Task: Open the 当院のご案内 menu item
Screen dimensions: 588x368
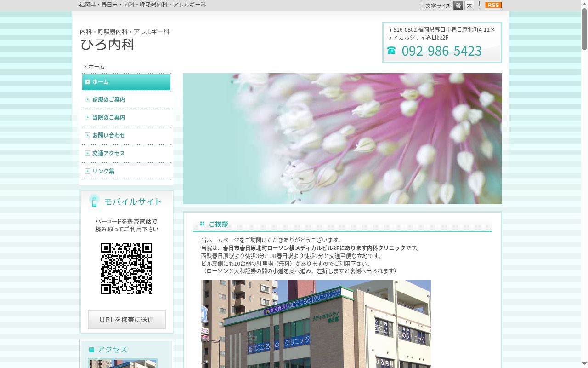Action: pos(126,117)
